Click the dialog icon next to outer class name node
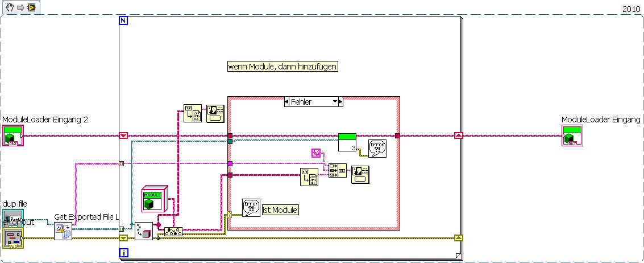Screen dimensions: 644x263 [x=215, y=113]
